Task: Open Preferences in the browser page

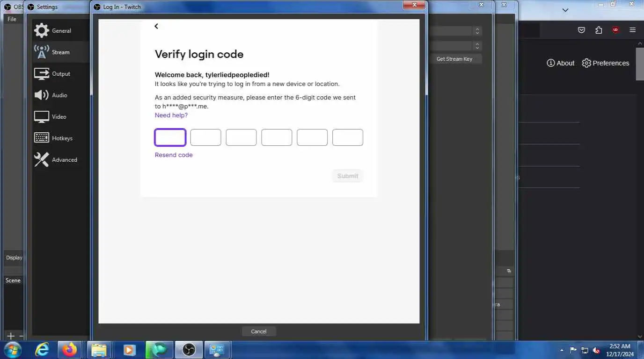Action: 606,63
